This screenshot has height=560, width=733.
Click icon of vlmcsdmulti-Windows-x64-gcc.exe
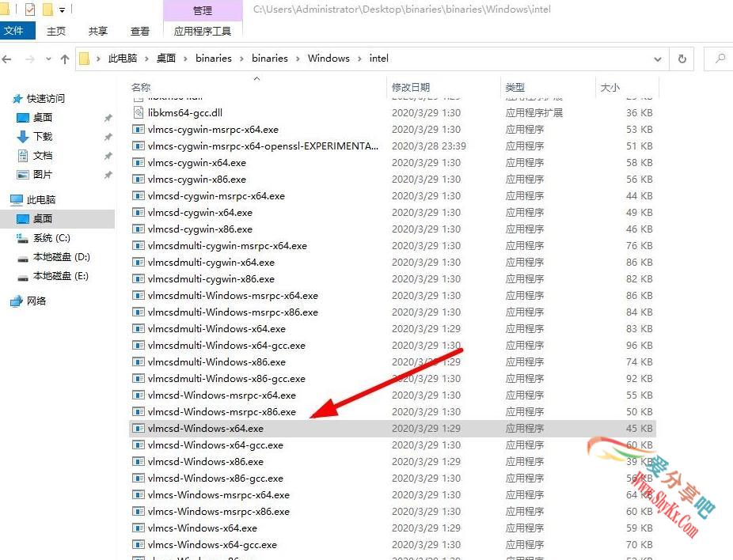138,345
